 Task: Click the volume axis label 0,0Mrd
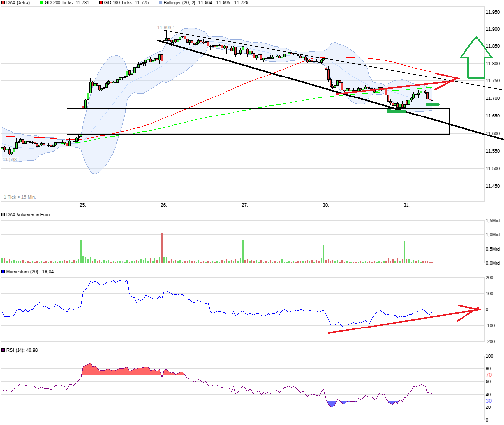click(493, 263)
